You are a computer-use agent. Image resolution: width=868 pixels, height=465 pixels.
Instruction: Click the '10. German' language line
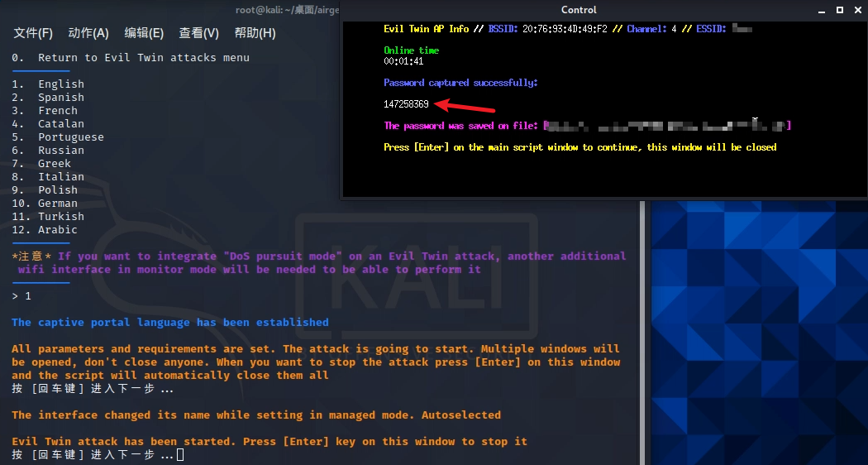tap(45, 204)
